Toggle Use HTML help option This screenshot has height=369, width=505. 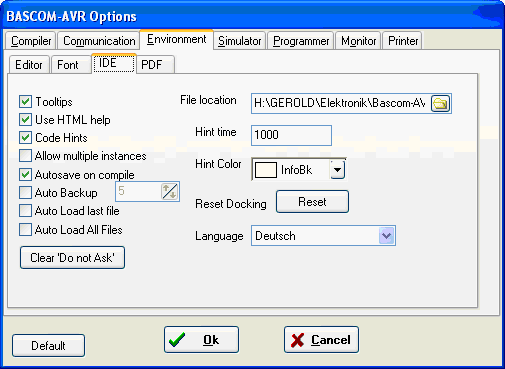point(25,120)
